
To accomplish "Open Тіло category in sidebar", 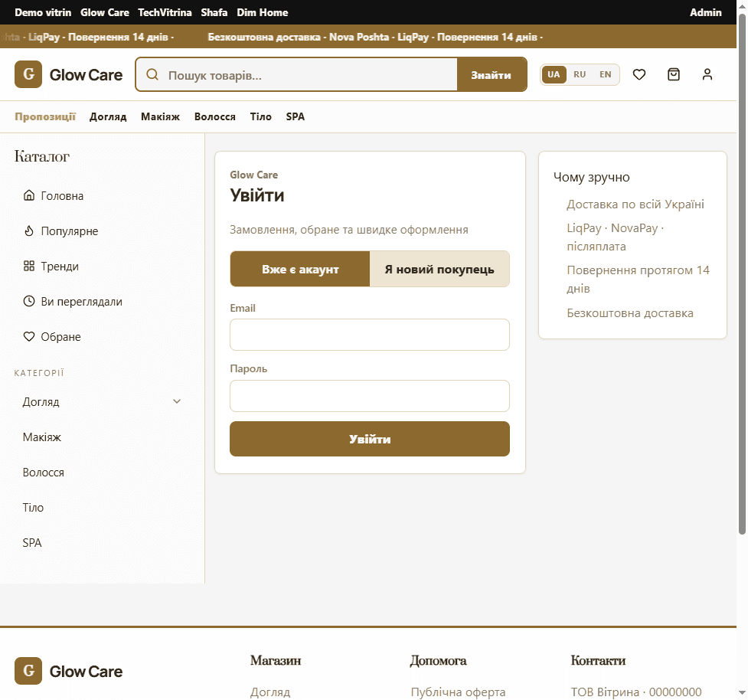I will [x=33, y=508].
